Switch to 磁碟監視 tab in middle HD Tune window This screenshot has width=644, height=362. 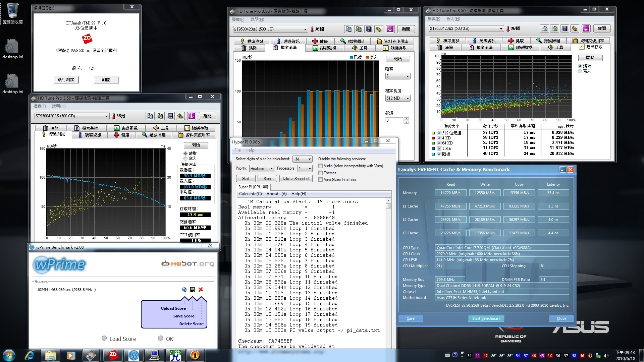(x=324, y=48)
